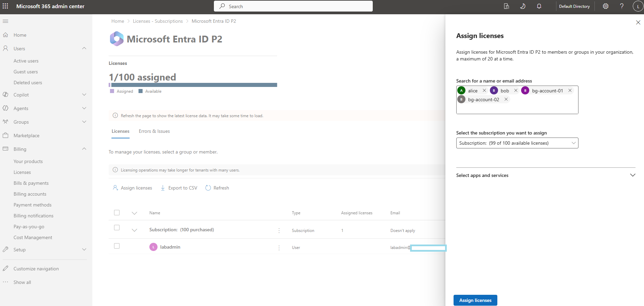Viewport: 644px width, 306px height.
Task: Open settings gear icon
Action: (606, 6)
